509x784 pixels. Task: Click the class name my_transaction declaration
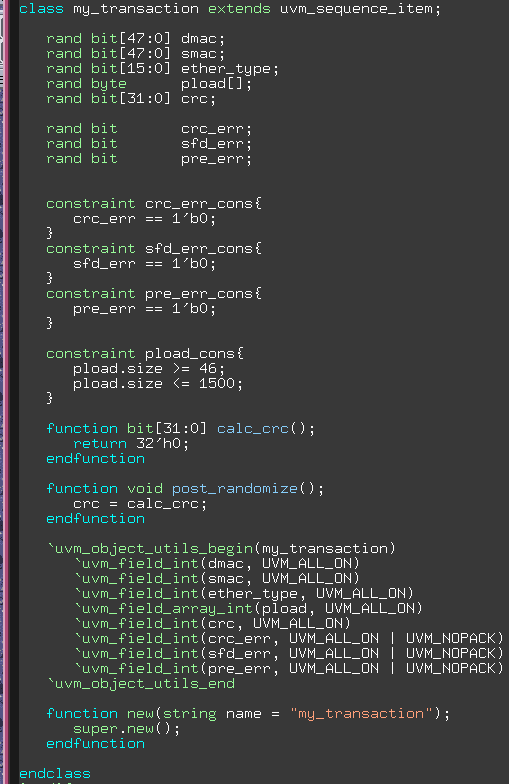(x=136, y=9)
